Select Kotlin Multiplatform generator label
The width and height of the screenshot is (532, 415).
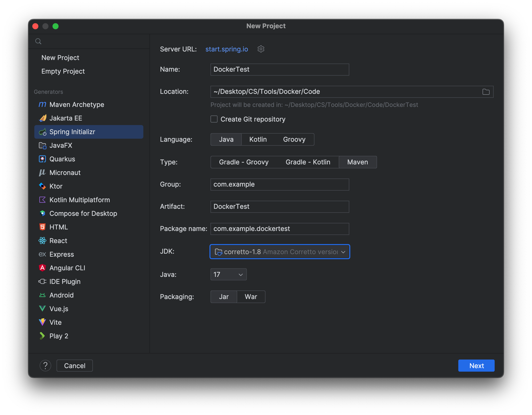pyautogui.click(x=80, y=200)
